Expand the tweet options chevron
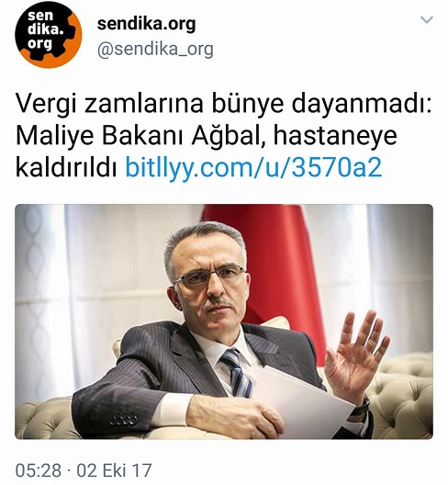 (x=427, y=20)
